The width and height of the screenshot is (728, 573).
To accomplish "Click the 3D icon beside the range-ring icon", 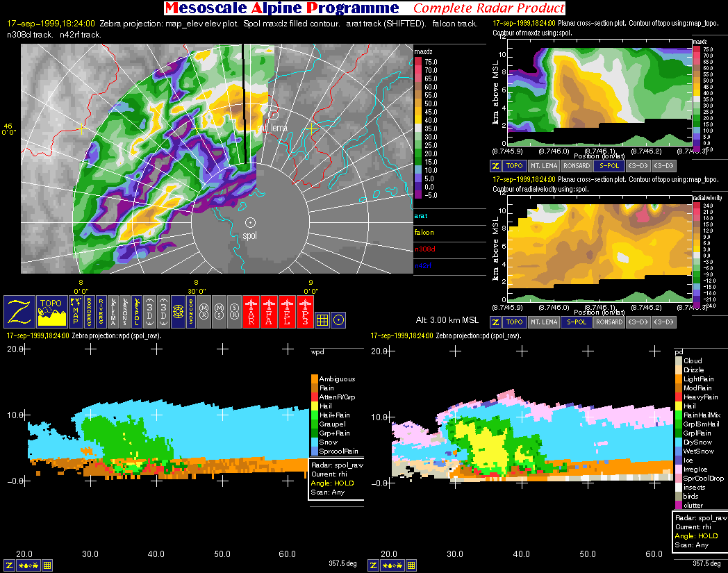I will coord(163,312).
